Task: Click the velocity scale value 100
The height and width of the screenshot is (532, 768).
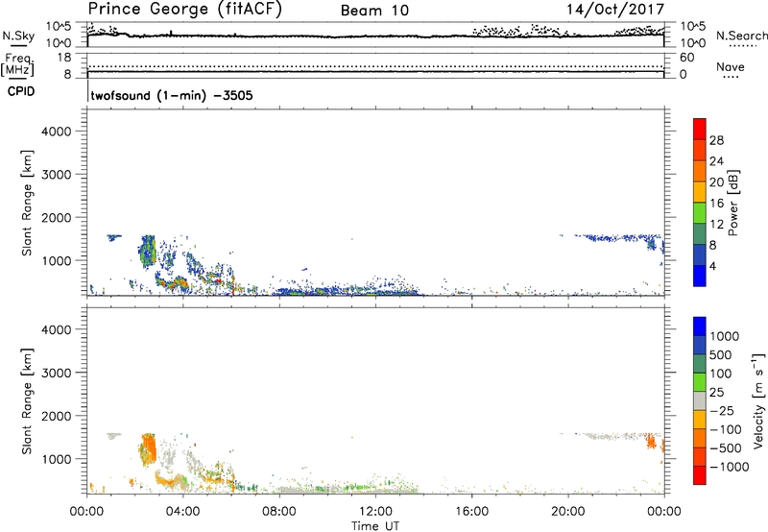Action: tap(721, 374)
